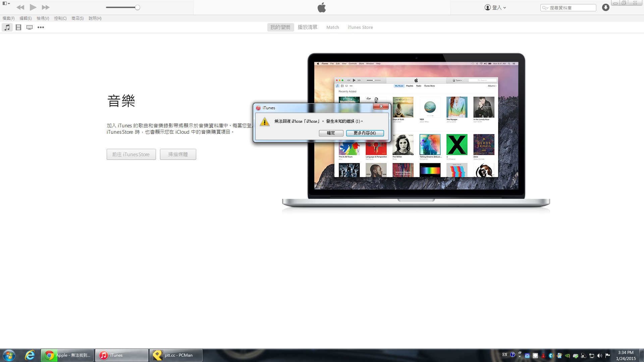Viewport: 644px width, 362px height.
Task: Open the 編輯(E) menu
Action: click(x=25, y=18)
